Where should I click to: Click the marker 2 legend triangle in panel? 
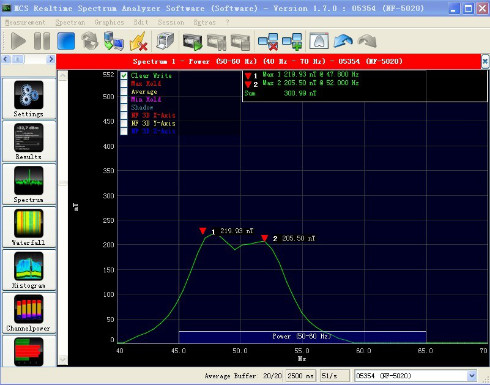248,84
